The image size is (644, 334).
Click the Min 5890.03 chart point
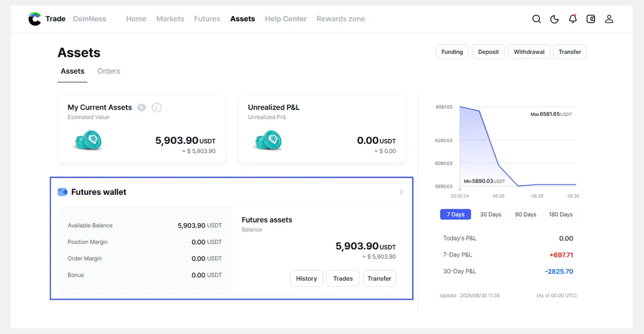pyautogui.click(x=518, y=186)
